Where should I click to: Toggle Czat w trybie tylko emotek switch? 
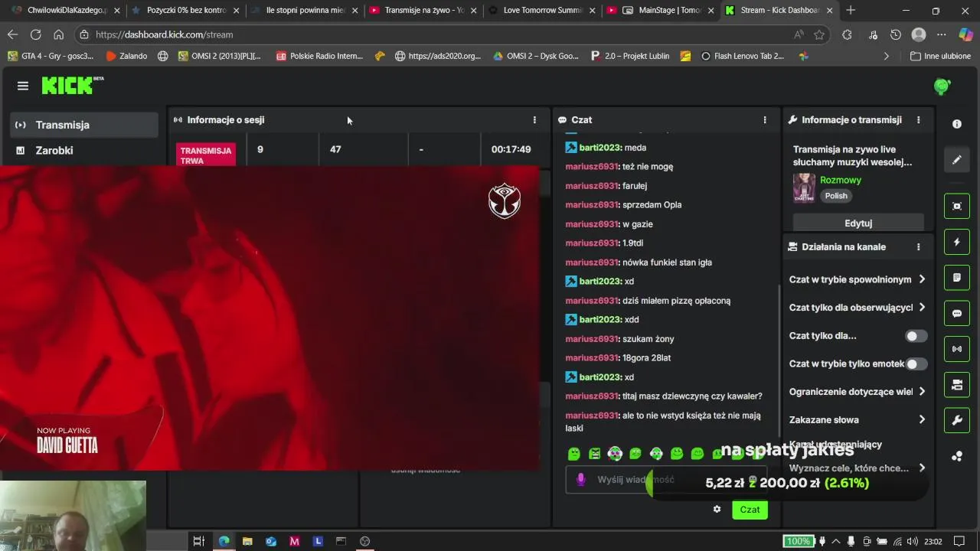pyautogui.click(x=916, y=364)
